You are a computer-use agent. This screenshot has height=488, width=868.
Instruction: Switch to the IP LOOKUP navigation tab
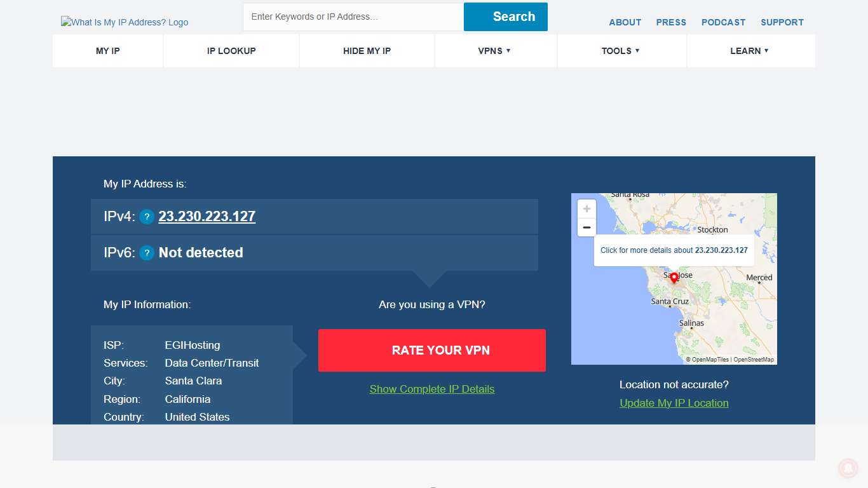[231, 51]
